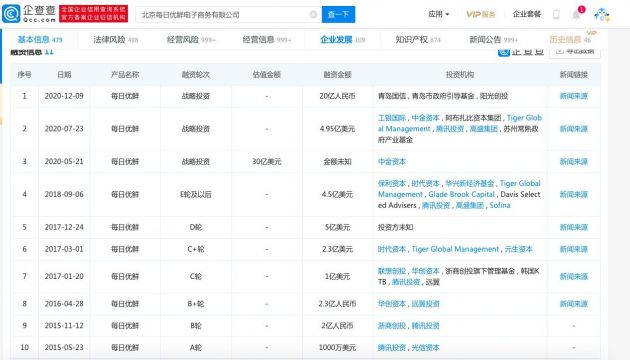Screen dimensions: 630x360
Task: Clear the search box with the X icon
Action: pyautogui.click(x=313, y=14)
